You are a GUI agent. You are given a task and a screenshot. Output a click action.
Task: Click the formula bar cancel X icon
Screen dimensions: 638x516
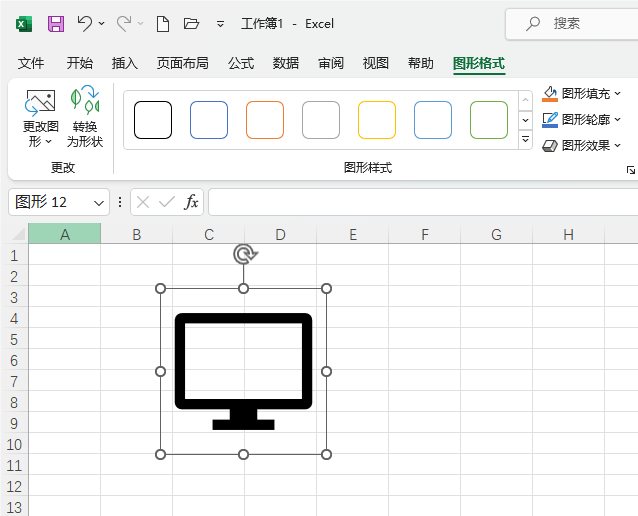point(143,202)
